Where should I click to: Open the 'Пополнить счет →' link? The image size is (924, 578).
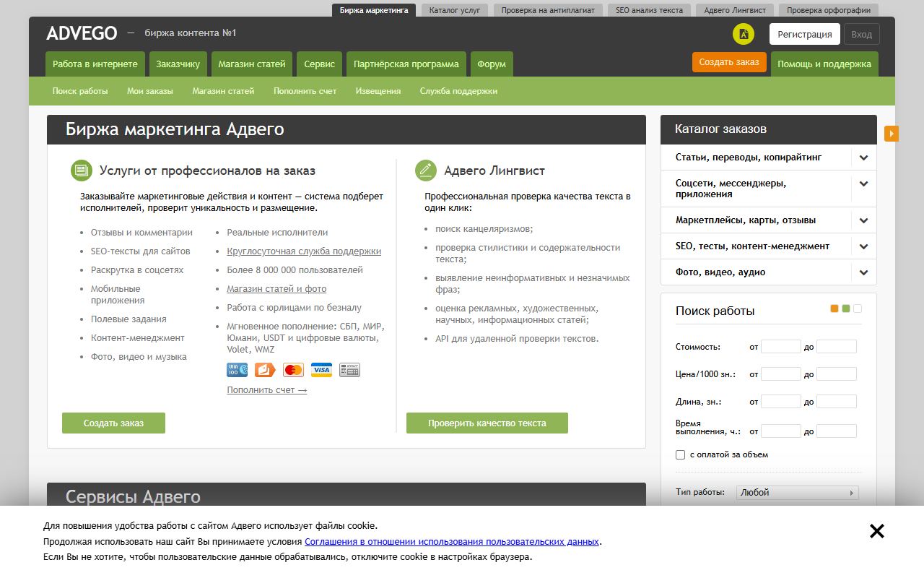point(267,390)
